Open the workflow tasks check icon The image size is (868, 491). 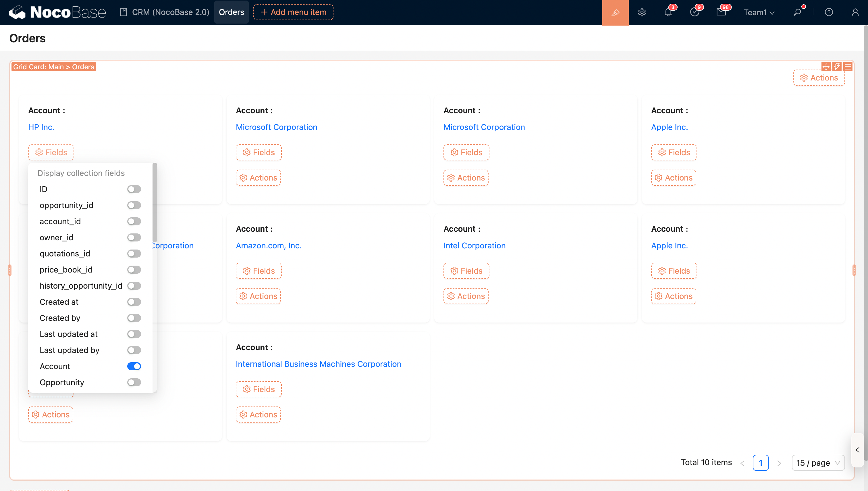[x=695, y=12]
